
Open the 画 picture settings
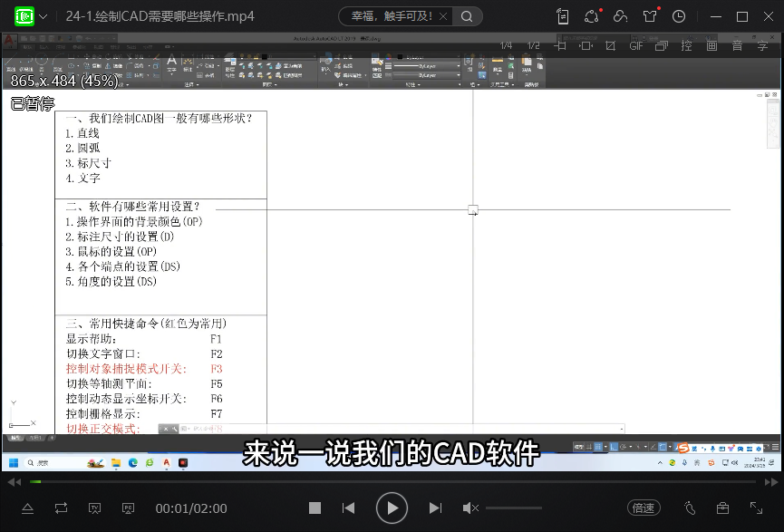point(711,45)
